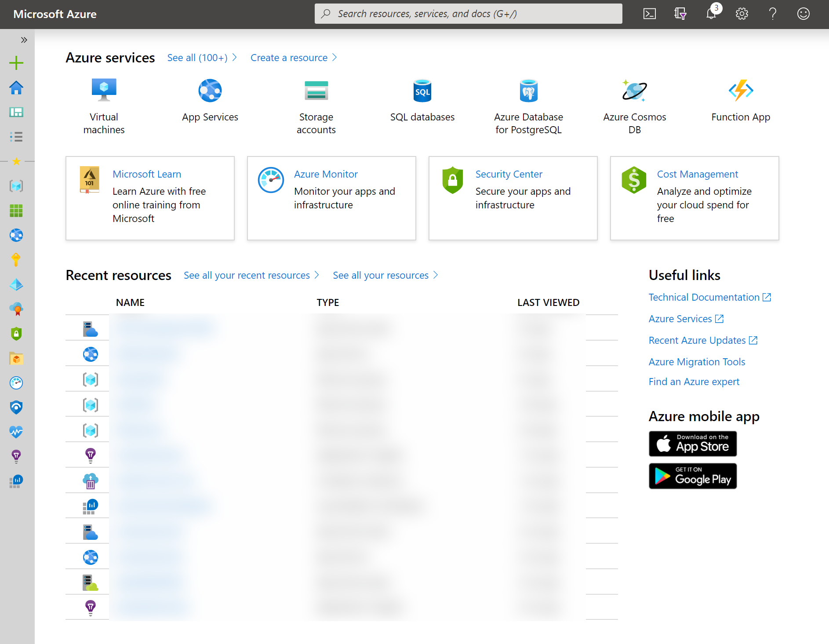Click the See all your resources link

[385, 275]
